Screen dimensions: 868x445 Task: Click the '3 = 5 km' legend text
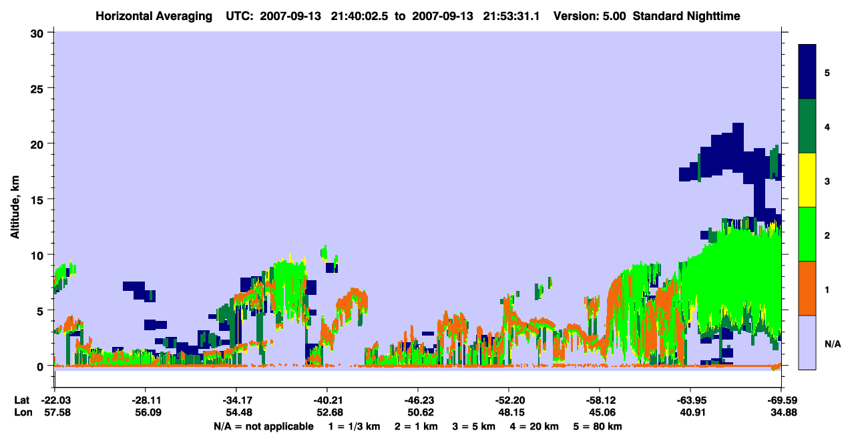(473, 426)
